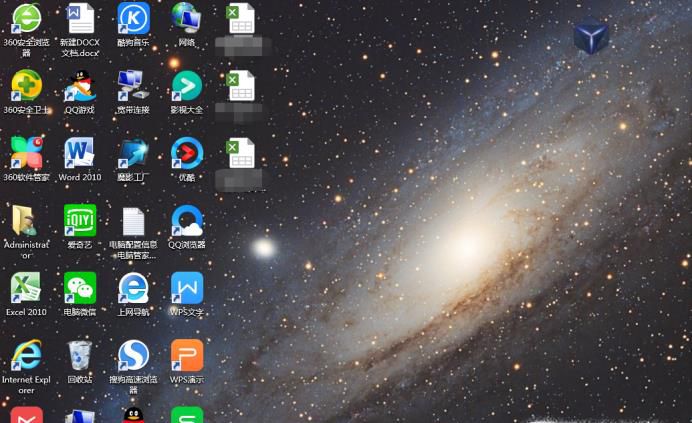692x423 pixels.
Task: Launch the 酷狗音乐 shortcut
Action: coord(133,19)
